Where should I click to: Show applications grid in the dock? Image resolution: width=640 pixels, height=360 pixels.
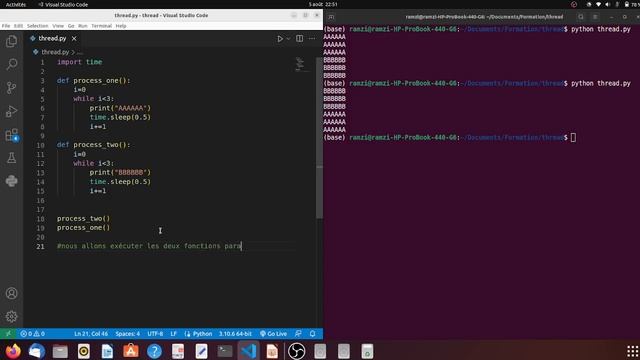point(632,351)
